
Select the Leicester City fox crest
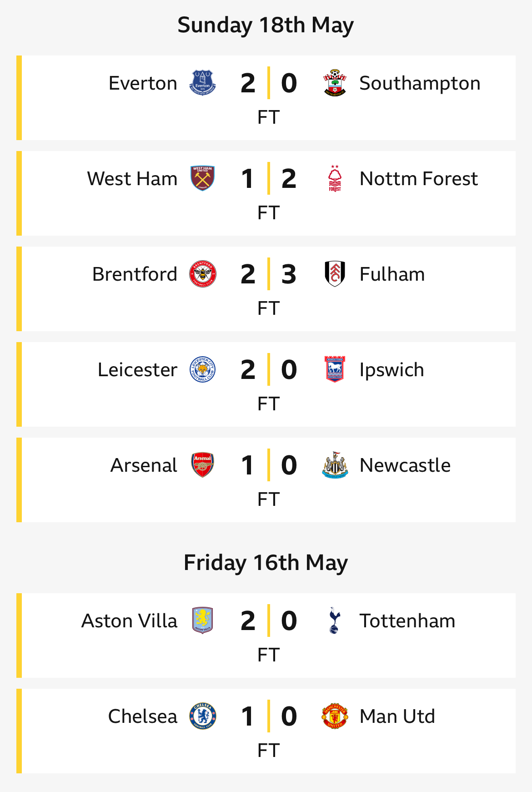pos(202,369)
